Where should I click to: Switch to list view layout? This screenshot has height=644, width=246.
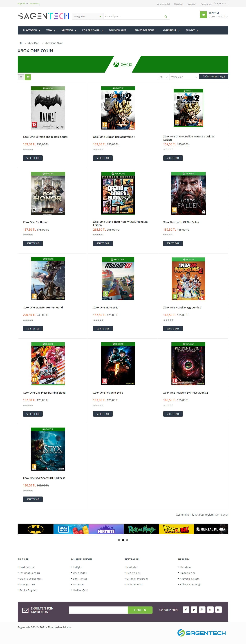click(21, 77)
